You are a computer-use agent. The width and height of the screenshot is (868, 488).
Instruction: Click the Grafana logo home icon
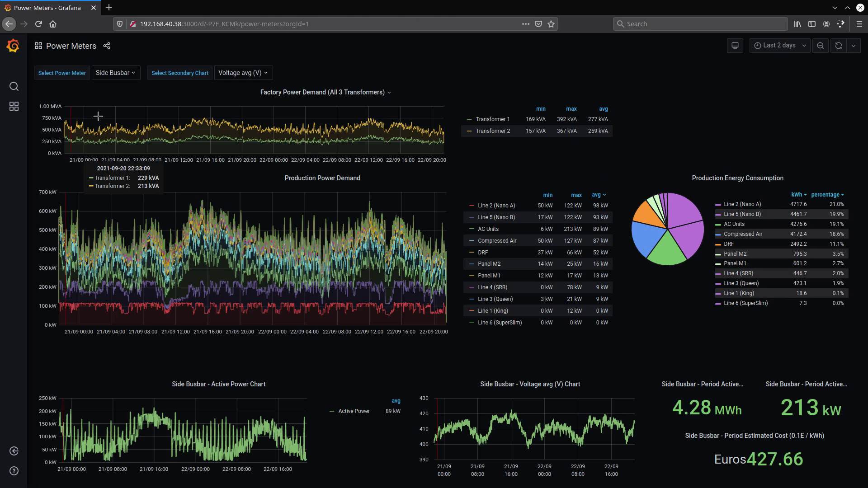click(13, 46)
